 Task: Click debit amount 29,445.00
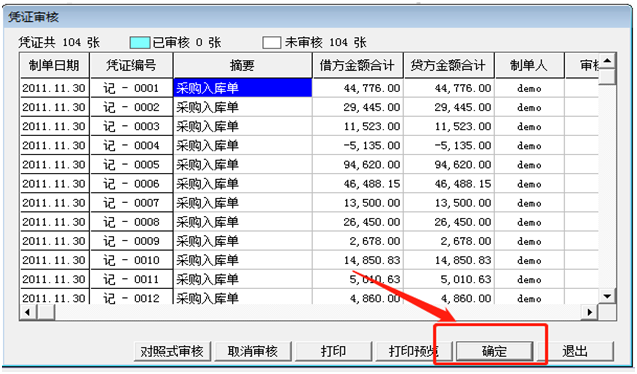(x=372, y=107)
